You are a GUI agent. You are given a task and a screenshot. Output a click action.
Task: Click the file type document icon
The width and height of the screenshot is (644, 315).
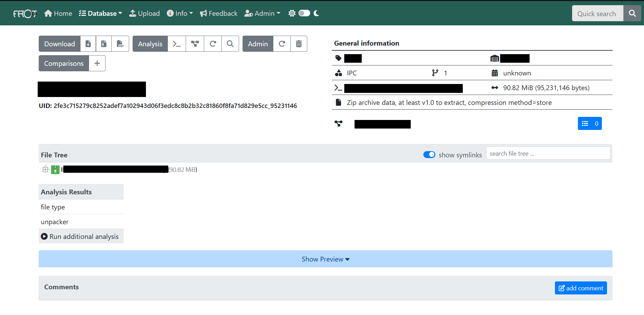click(x=338, y=102)
